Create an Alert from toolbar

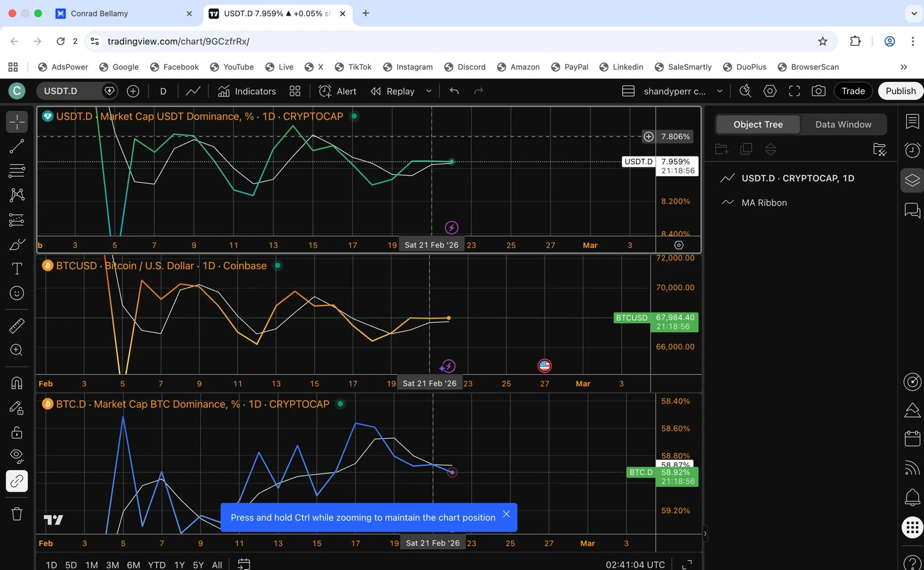pos(338,91)
